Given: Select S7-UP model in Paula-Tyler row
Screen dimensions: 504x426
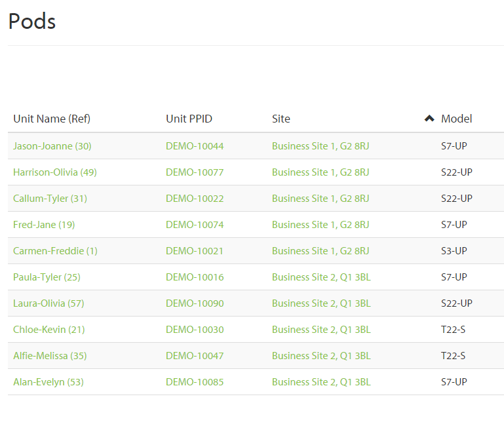Looking at the screenshot, I should tap(454, 277).
